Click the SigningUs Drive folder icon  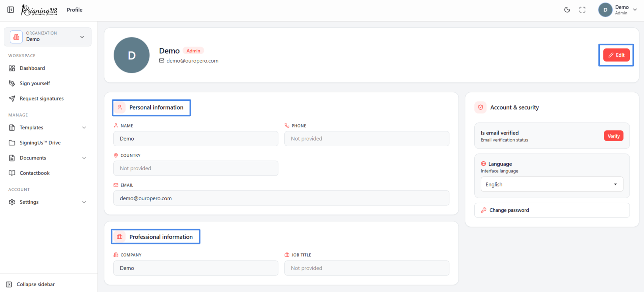(x=12, y=143)
